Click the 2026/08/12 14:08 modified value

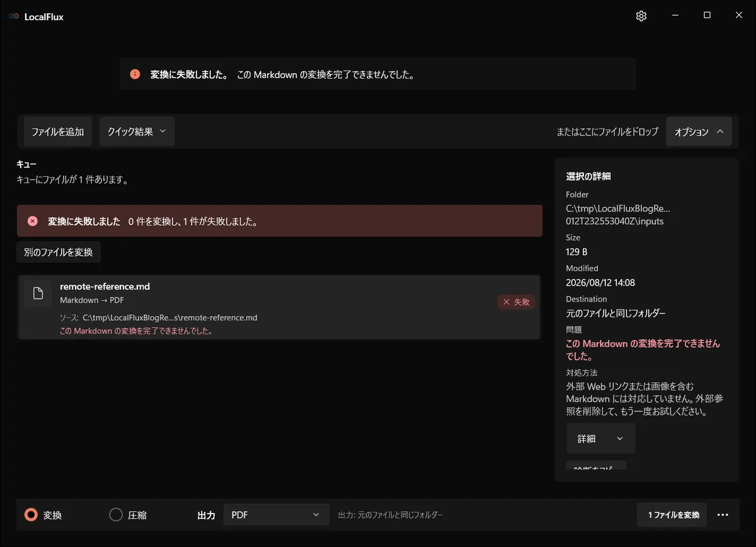pyautogui.click(x=600, y=283)
